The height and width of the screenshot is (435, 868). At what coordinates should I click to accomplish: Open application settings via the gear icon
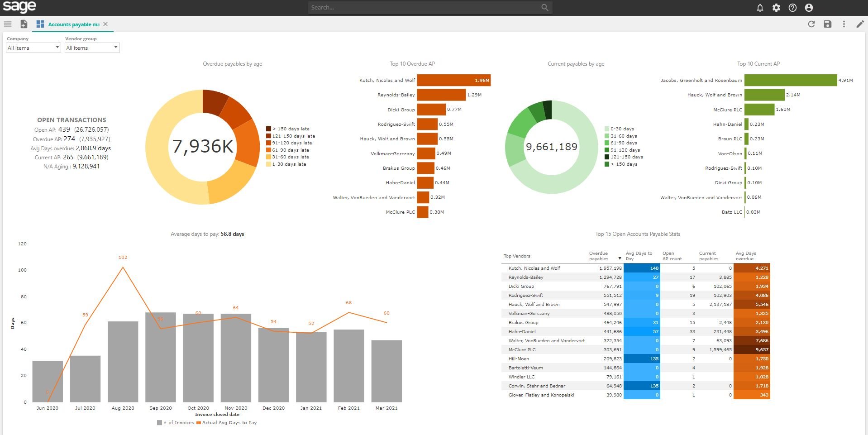(x=776, y=7)
